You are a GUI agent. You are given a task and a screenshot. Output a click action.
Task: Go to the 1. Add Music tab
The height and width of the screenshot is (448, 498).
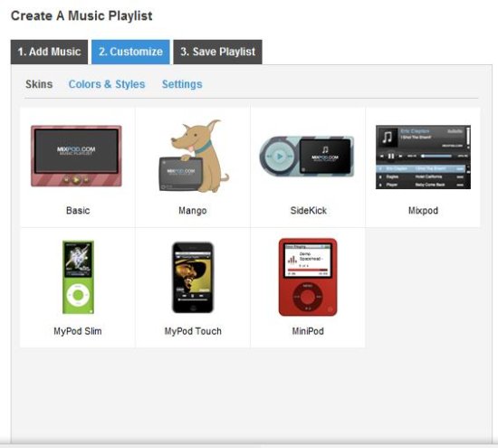(49, 52)
